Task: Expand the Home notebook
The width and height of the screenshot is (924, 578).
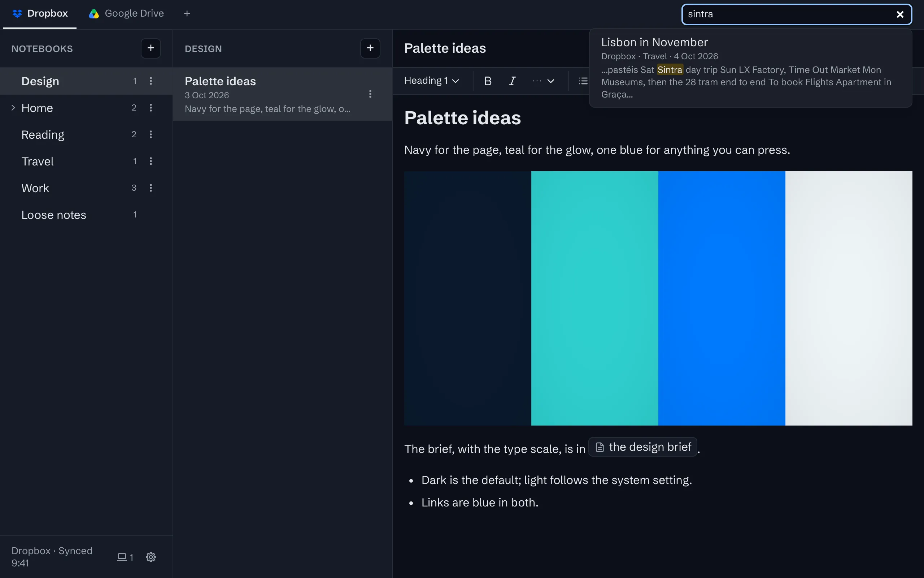Action: [x=13, y=108]
